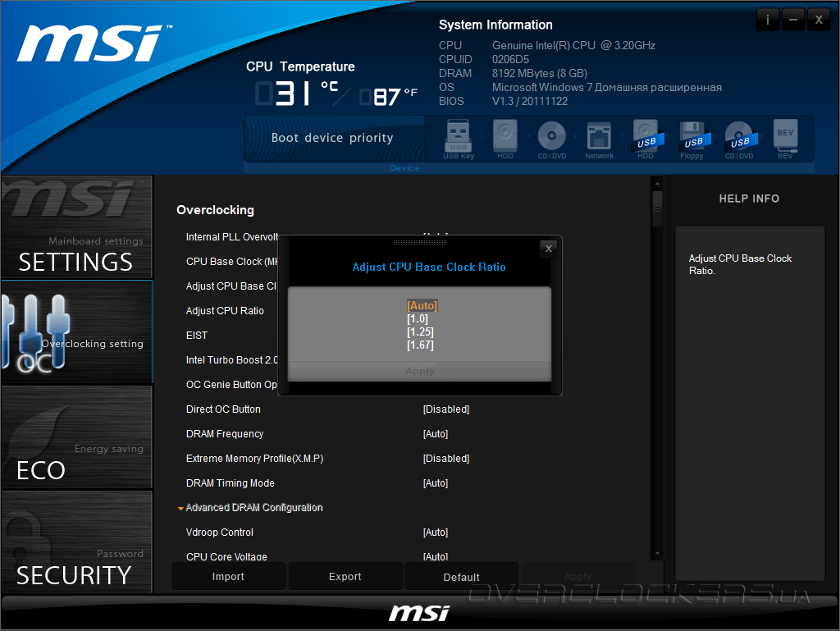Select the EIST setting
This screenshot has width=840, height=631.
pos(197,336)
